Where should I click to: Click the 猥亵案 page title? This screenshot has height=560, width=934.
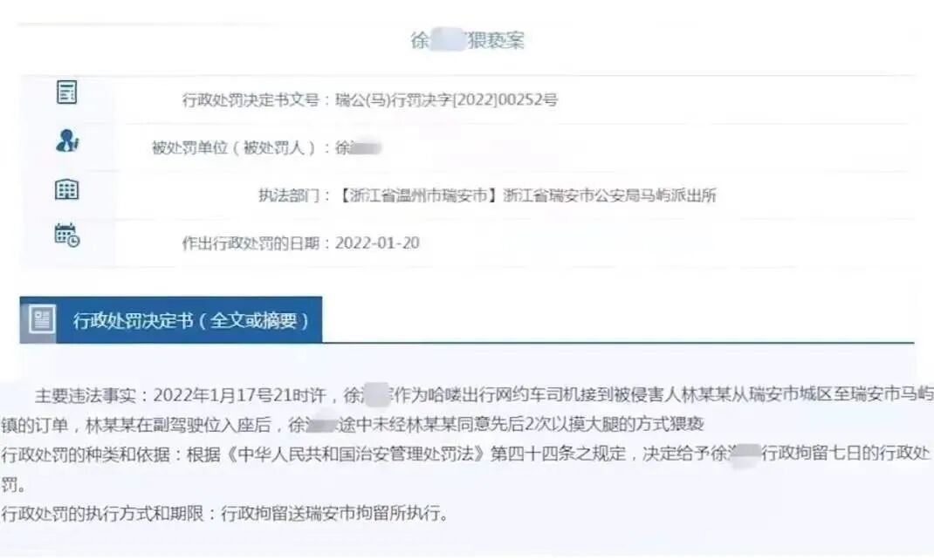pos(468,40)
